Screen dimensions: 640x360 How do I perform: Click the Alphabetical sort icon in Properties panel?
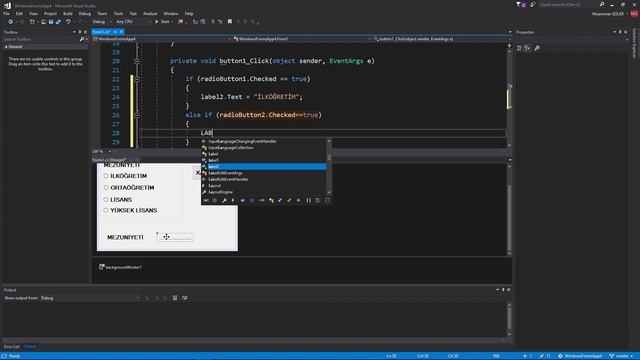[x=528, y=48]
